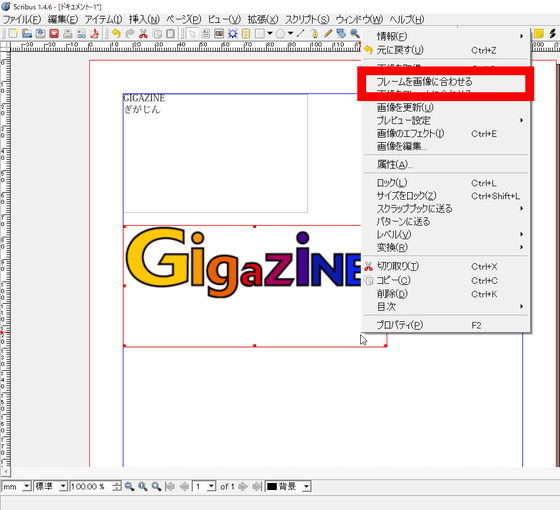Click the Open file icon
Image resolution: width=560 pixels, height=510 pixels.
tap(27, 34)
